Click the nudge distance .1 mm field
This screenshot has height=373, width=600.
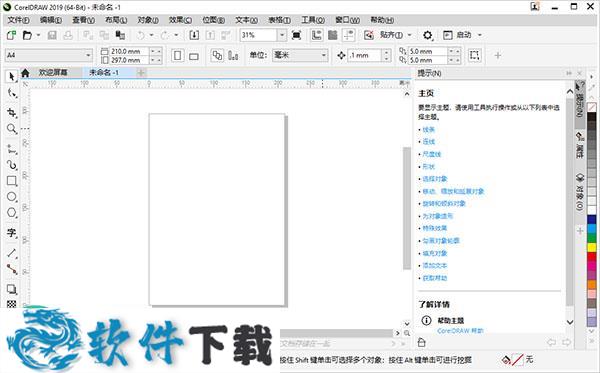pyautogui.click(x=365, y=55)
